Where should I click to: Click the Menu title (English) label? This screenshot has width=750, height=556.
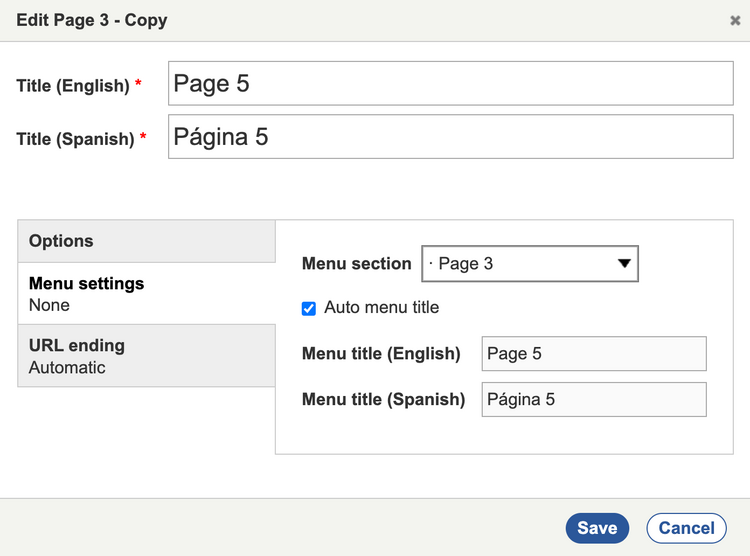pyautogui.click(x=381, y=354)
